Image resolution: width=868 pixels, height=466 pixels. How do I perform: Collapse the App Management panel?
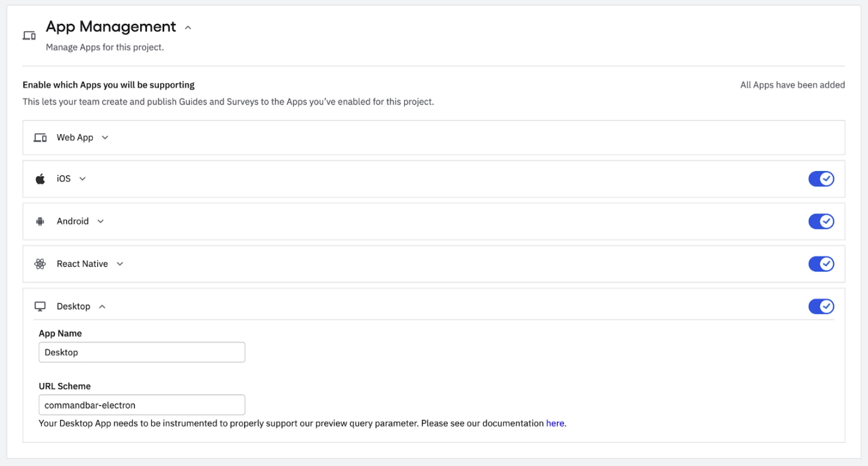(188, 27)
